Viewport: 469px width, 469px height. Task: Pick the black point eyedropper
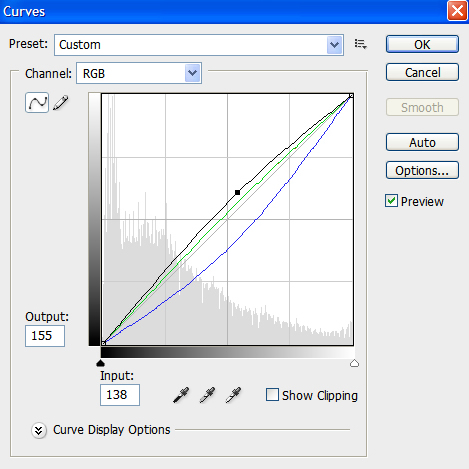coord(181,395)
